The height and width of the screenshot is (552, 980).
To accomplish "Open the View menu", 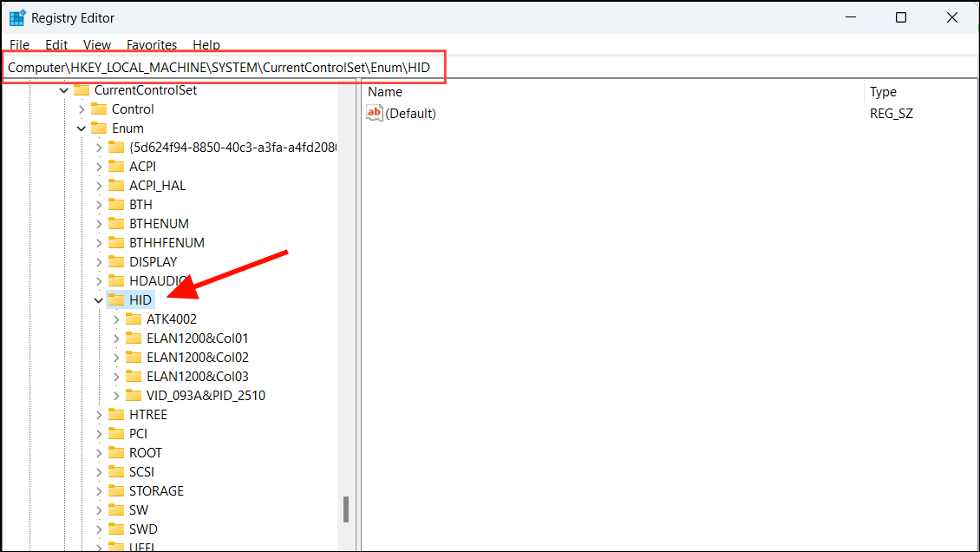I will click(96, 44).
